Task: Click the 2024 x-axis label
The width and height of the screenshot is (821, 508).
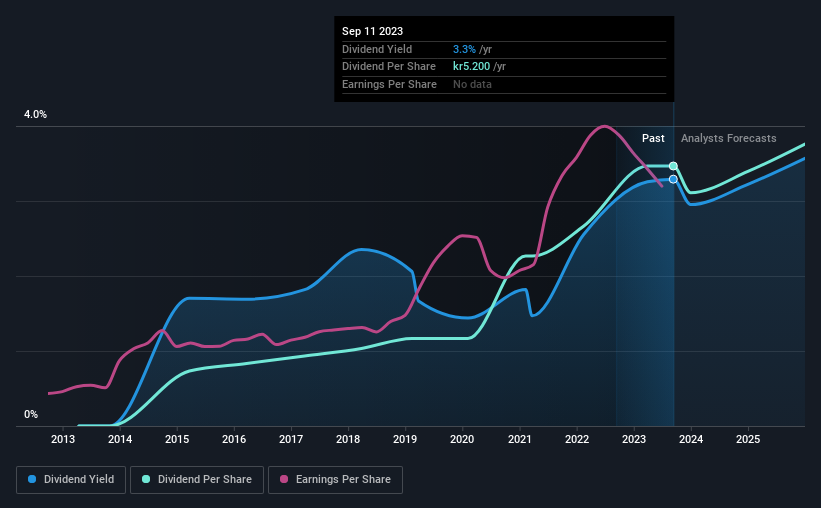Action: click(x=691, y=439)
